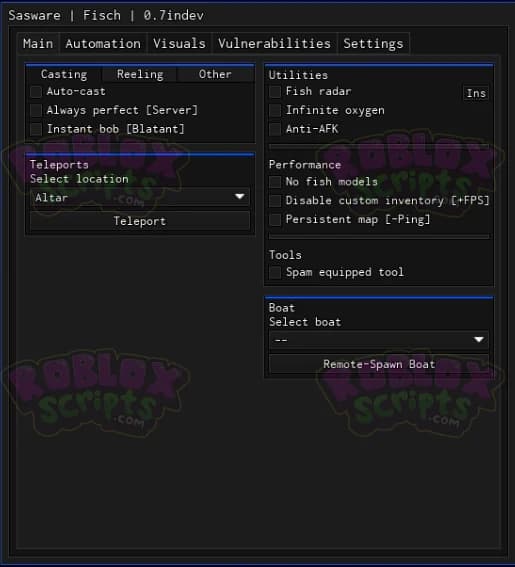This screenshot has height=567, width=515.
Task: Click the Select boat label
Action: tap(305, 322)
